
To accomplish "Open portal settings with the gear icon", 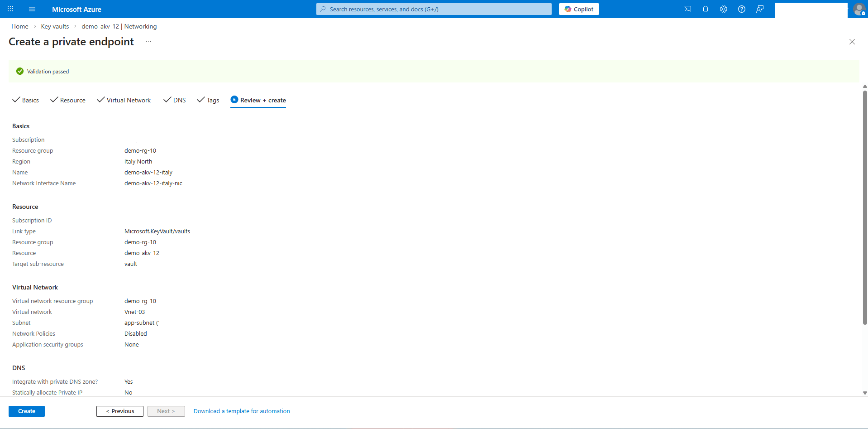I will 723,9.
